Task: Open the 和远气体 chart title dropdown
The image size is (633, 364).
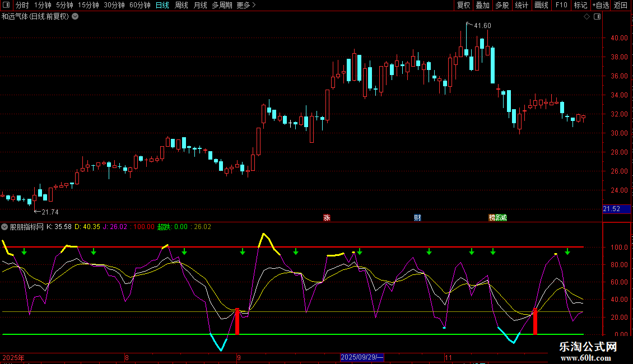Action: click(75, 17)
